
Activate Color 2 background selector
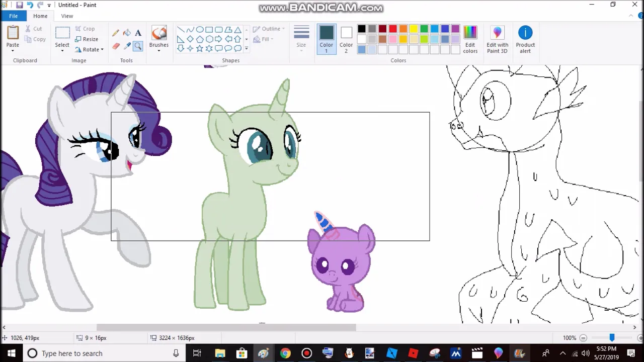pyautogui.click(x=346, y=39)
